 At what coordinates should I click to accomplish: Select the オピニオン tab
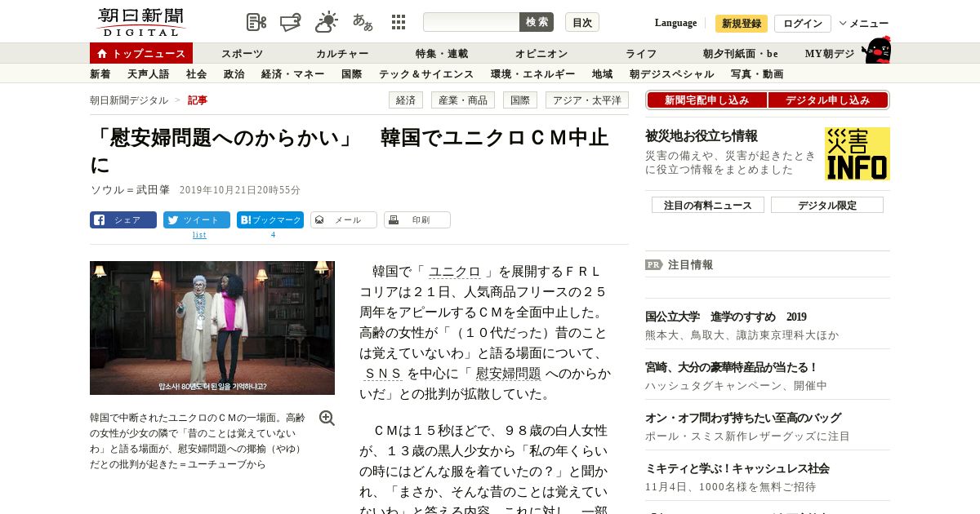(541, 54)
